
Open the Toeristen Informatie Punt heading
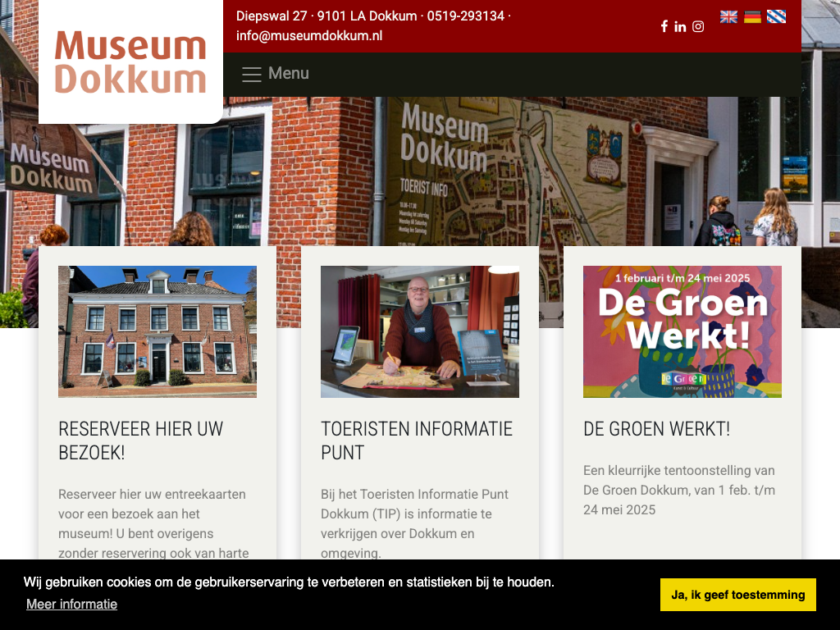coord(417,441)
